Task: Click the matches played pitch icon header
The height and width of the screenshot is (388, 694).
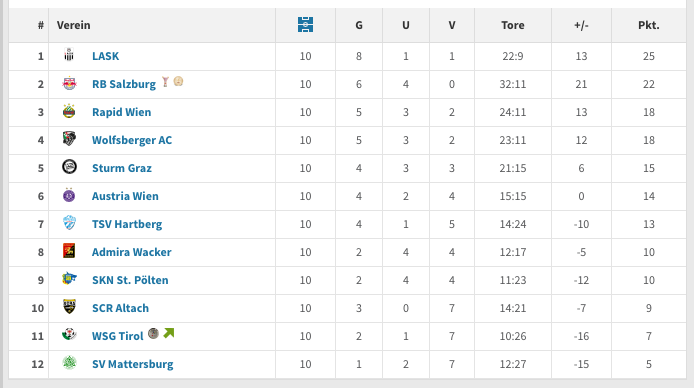Action: (305, 24)
